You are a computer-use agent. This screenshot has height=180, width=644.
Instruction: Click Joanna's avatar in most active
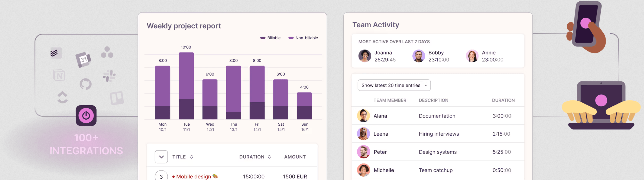pos(364,56)
